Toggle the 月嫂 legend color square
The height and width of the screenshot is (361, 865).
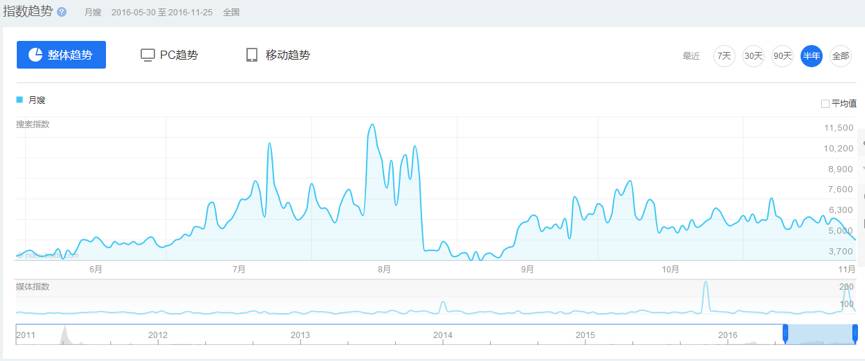tap(20, 100)
